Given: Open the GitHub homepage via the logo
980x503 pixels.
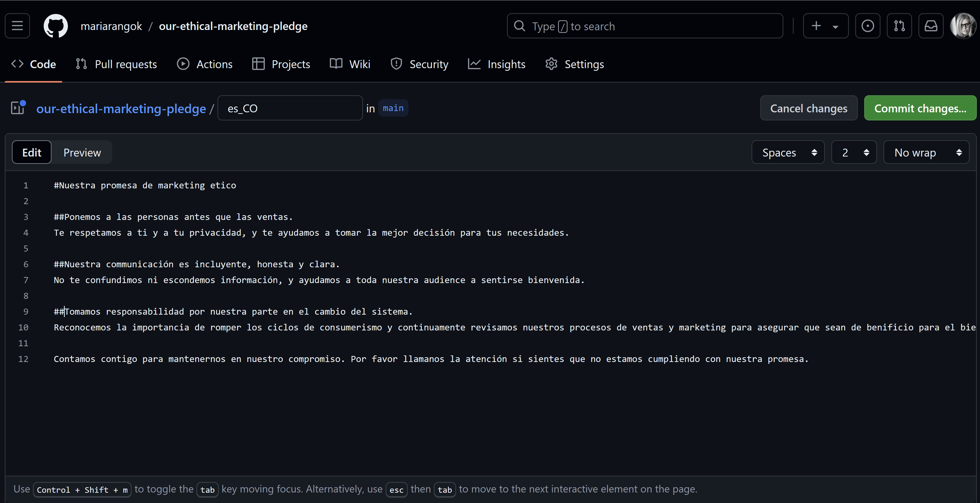Looking at the screenshot, I should pos(56,26).
